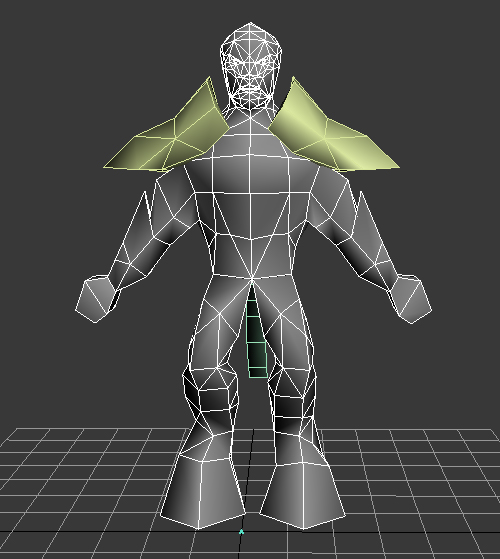Screen dimensions: 500x559
Task: Click the knee joint on the right leg
Action: tap(293, 399)
